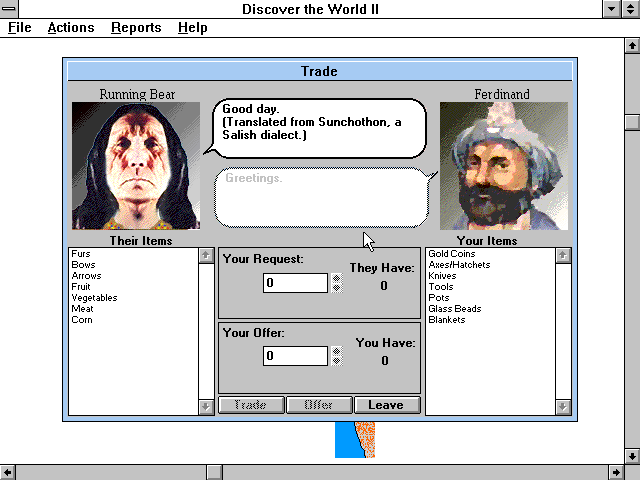Open the File menu
Image resolution: width=640 pixels, height=480 pixels.
pyautogui.click(x=20, y=28)
